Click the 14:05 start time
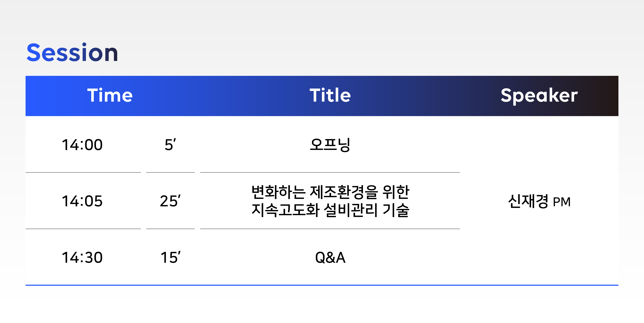 click(82, 201)
